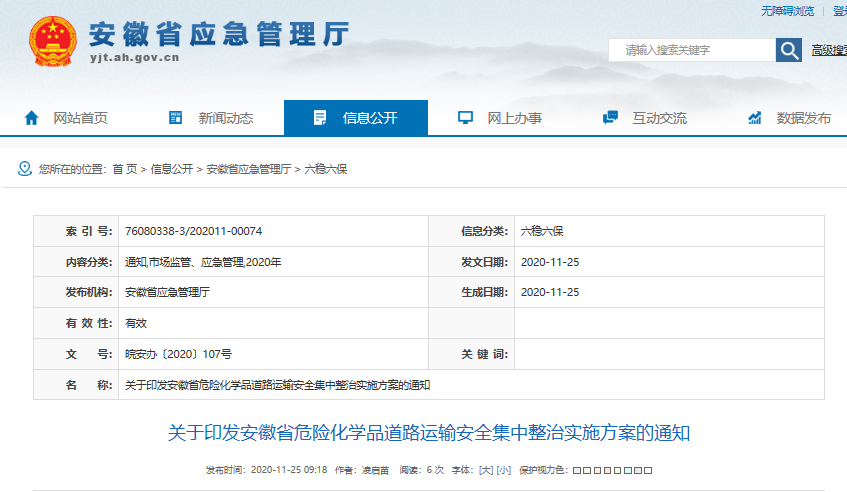Pick the light yellow eye-protection color swatch

tap(587, 470)
